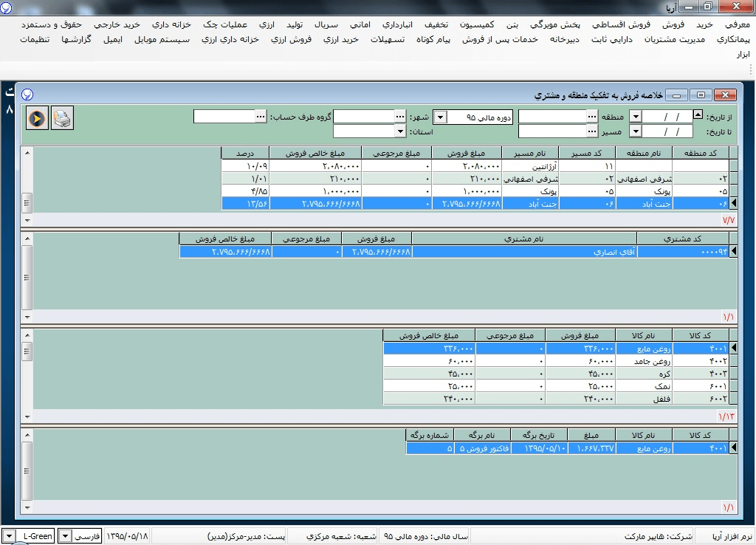Open the گزارشها menu
This screenshot has height=545, width=756.
(x=76, y=40)
